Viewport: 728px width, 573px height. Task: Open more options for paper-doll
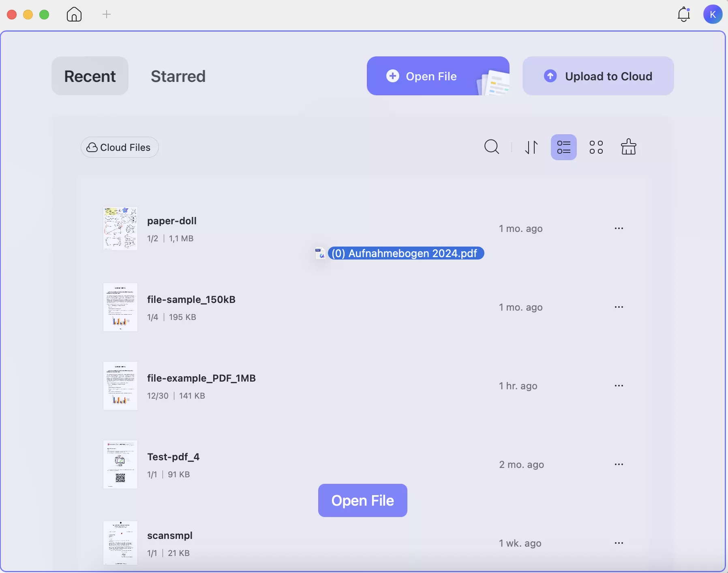click(619, 228)
